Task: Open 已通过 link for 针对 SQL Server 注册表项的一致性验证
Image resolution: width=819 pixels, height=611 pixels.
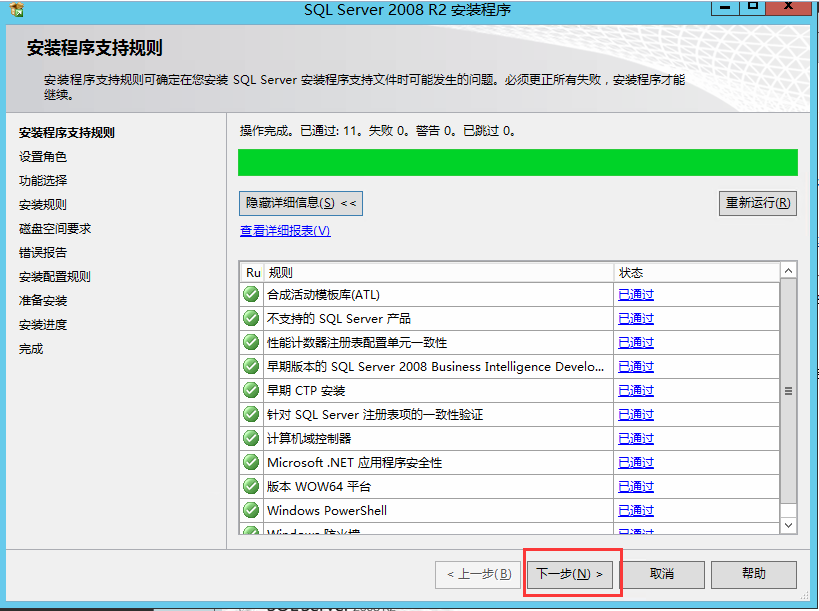Action: [636, 415]
